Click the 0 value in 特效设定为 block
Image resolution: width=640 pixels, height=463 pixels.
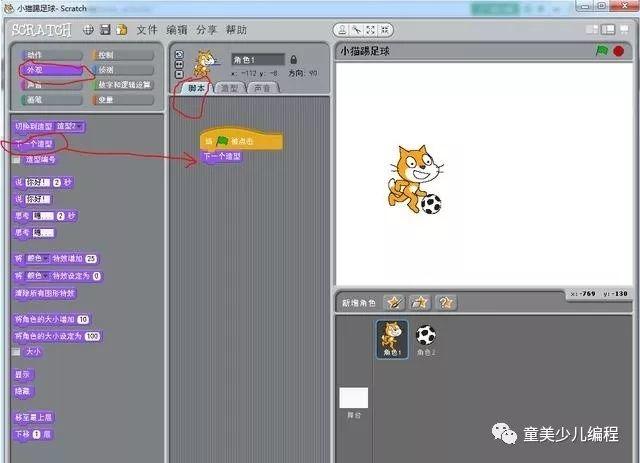pos(96,276)
